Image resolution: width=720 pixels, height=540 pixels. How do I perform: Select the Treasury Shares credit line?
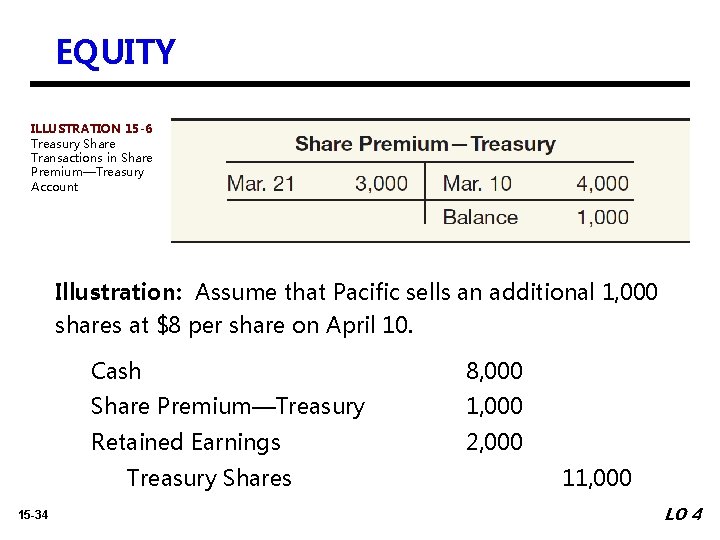coord(209,478)
